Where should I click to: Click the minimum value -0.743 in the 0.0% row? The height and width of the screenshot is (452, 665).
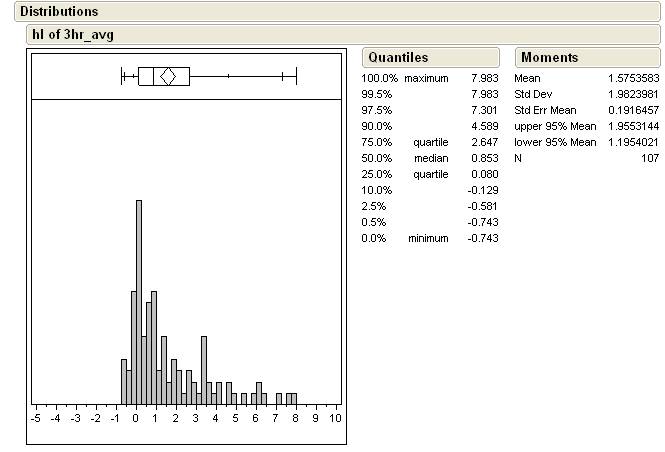coord(482,238)
